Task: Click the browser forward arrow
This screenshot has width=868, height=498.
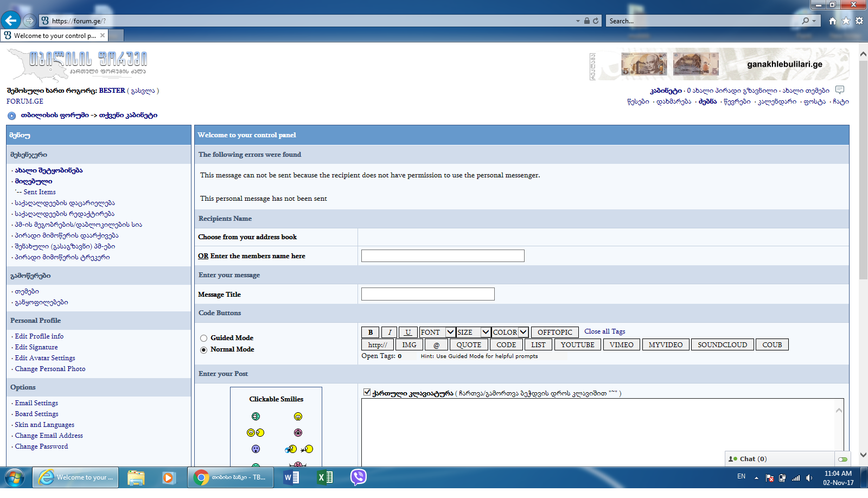Action: click(x=29, y=21)
